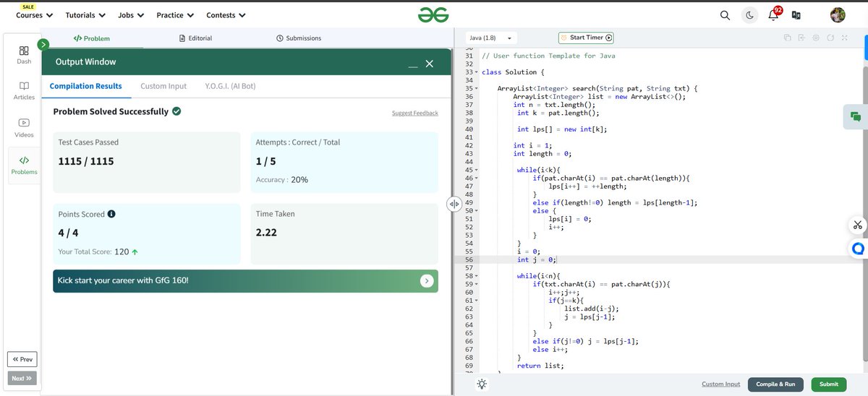Viewport: 868px width, 396px height.
Task: Expand the Contests menu
Action: [x=226, y=15]
